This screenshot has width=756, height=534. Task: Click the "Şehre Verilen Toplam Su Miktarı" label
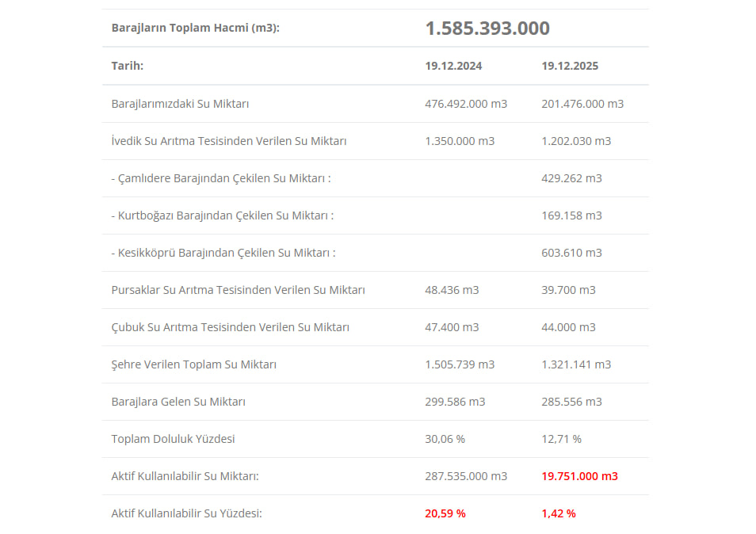click(194, 364)
